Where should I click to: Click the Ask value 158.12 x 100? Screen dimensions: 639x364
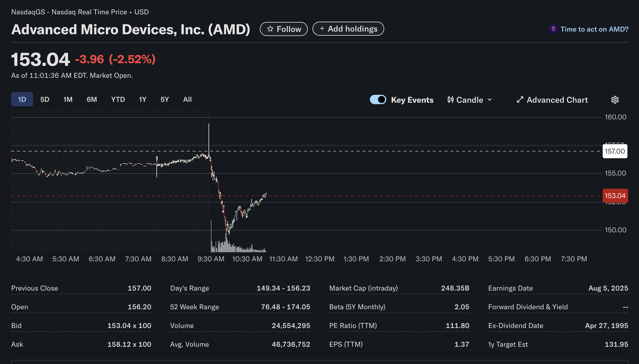pyautogui.click(x=129, y=344)
